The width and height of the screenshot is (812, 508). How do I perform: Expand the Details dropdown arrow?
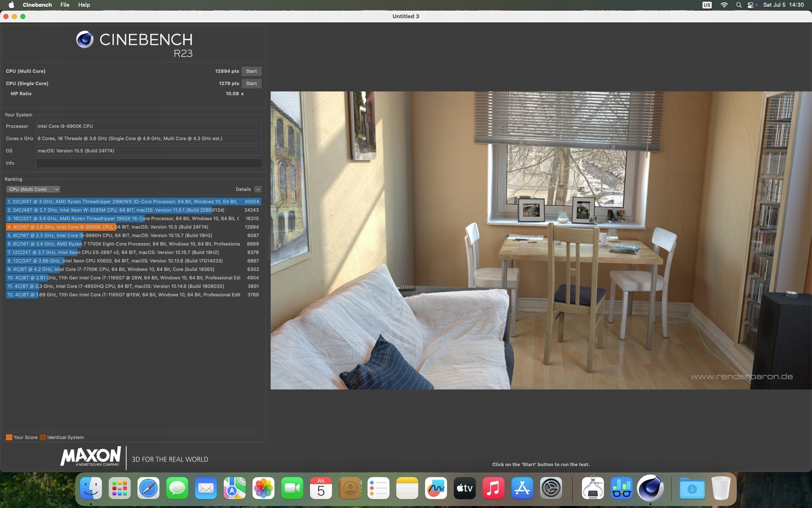coord(258,189)
